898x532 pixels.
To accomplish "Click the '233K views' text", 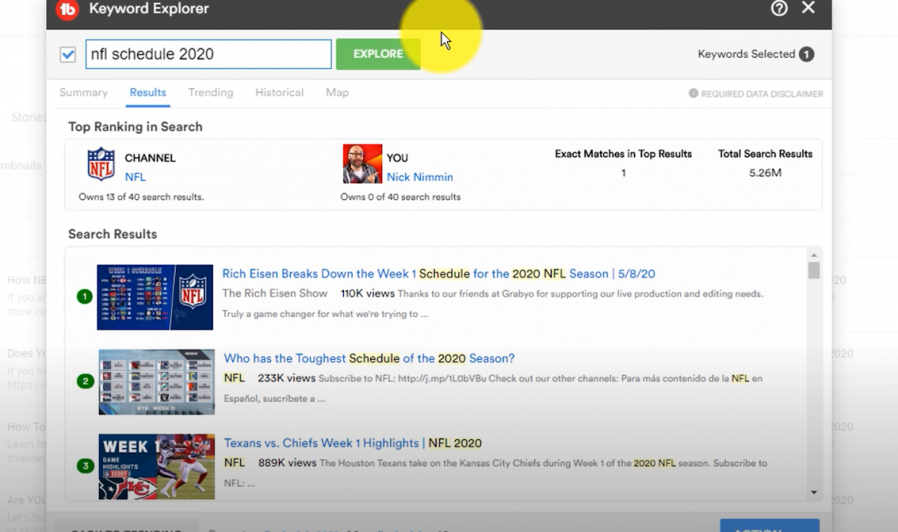I will (x=286, y=378).
